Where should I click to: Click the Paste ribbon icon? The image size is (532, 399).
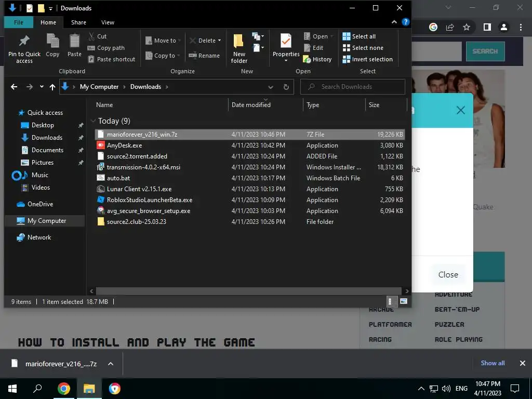pyautogui.click(x=74, y=42)
